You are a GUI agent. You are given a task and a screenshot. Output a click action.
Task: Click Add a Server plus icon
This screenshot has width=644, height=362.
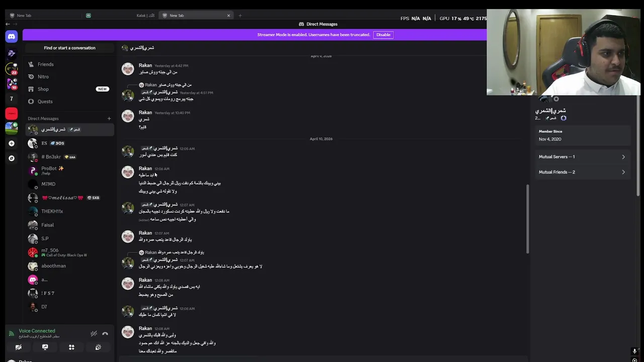12,143
